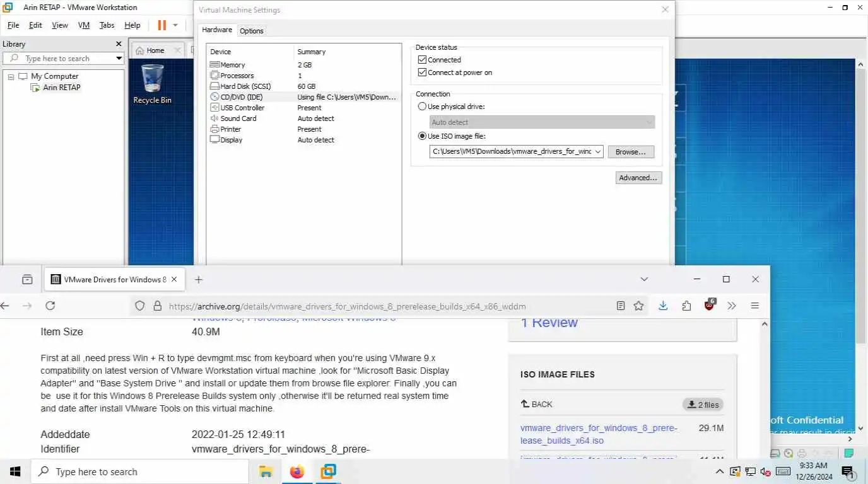The width and height of the screenshot is (868, 484).
Task: Click the taskbar search box
Action: point(141,471)
